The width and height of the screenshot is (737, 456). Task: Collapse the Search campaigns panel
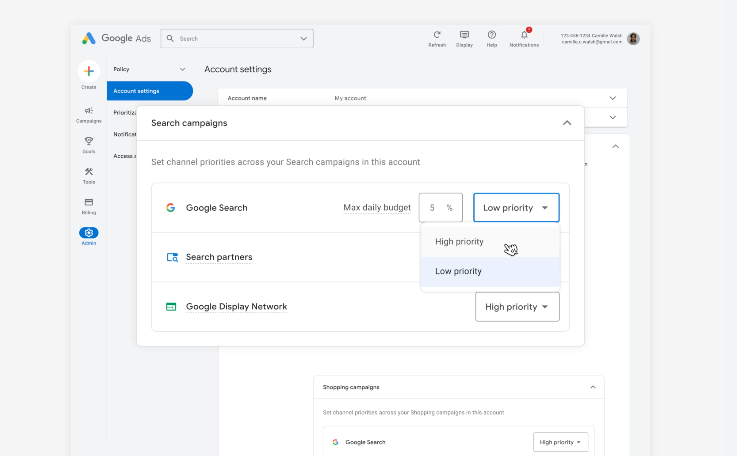[567, 123]
